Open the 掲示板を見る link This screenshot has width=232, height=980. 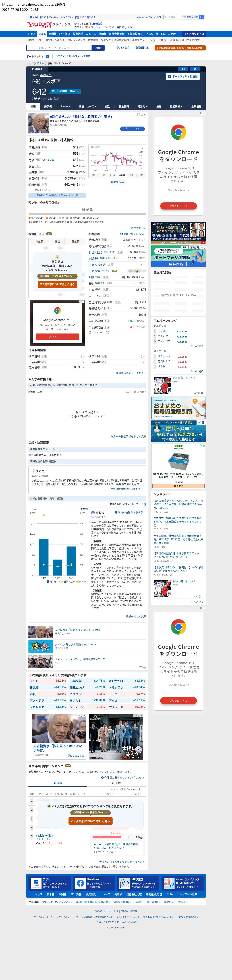[139, 228]
